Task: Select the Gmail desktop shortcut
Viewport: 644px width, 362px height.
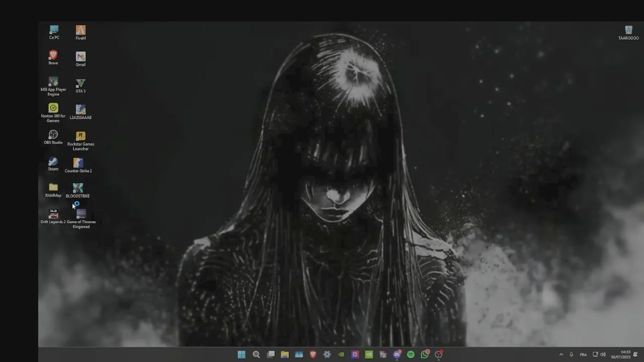Action: pyautogui.click(x=80, y=59)
